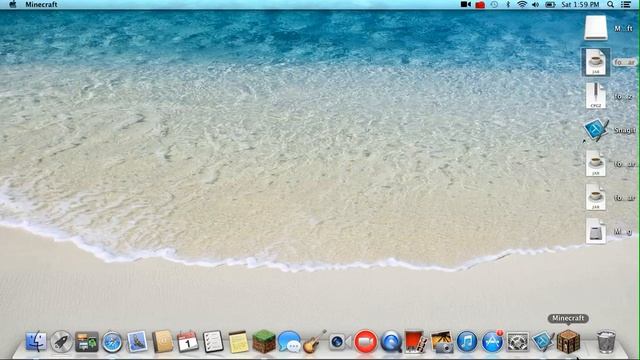Select the M...g disk image on desktop

[596, 231]
